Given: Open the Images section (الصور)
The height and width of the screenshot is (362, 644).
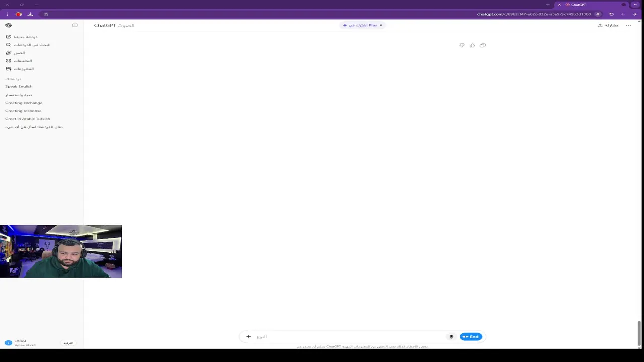Looking at the screenshot, I should coord(15,53).
